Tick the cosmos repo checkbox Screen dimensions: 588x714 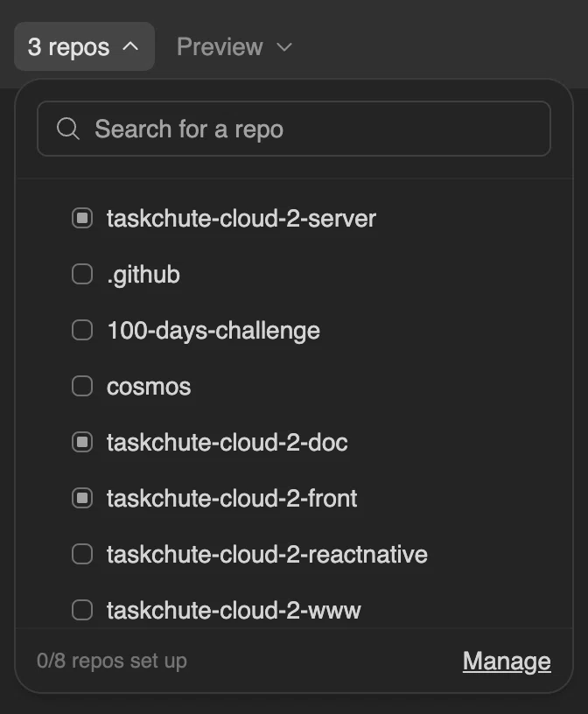pos(82,386)
